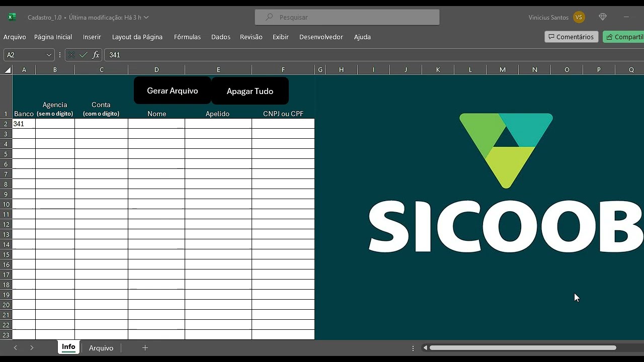This screenshot has width=644, height=362.
Task: Open the Layout da Página tab
Action: click(x=137, y=37)
